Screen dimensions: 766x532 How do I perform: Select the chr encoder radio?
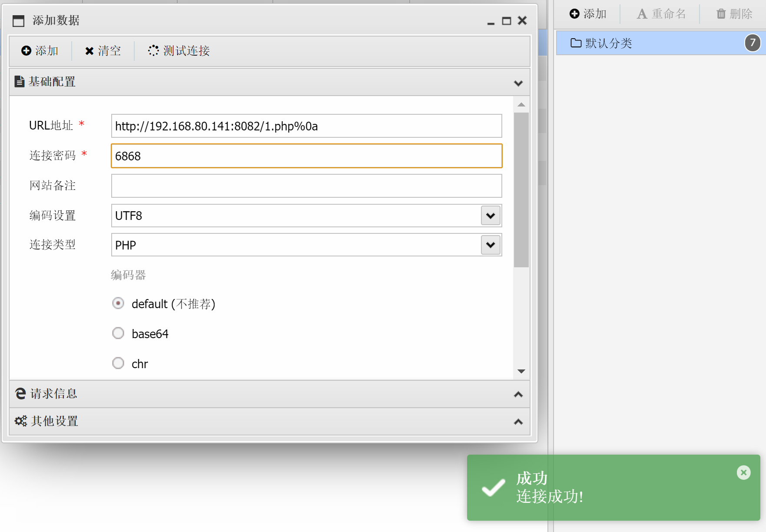pos(118,363)
